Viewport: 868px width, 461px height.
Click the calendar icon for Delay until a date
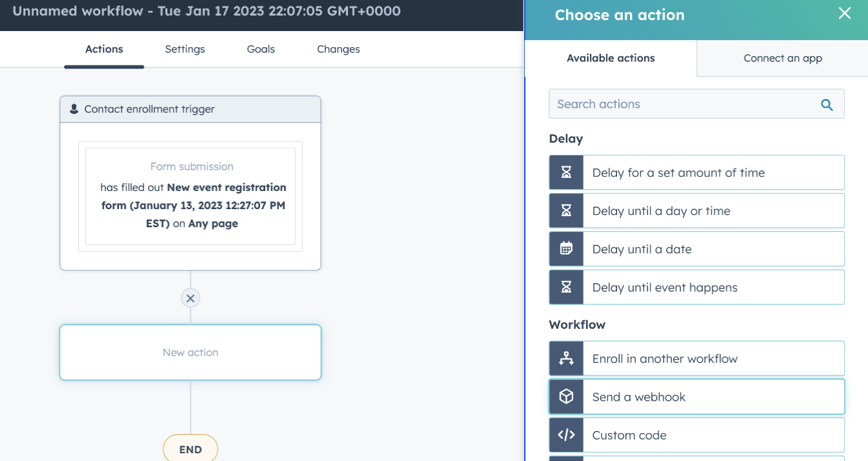tap(567, 249)
